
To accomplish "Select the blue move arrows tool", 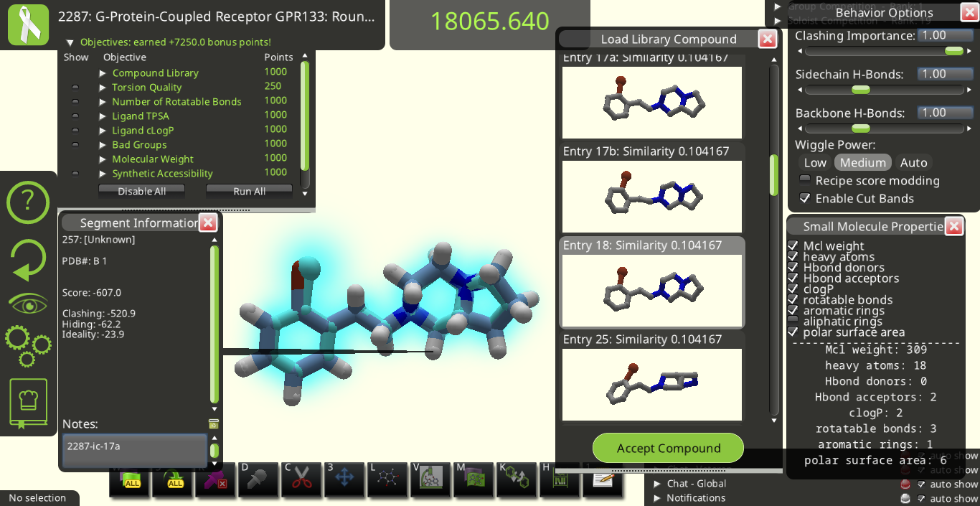I will (x=345, y=479).
